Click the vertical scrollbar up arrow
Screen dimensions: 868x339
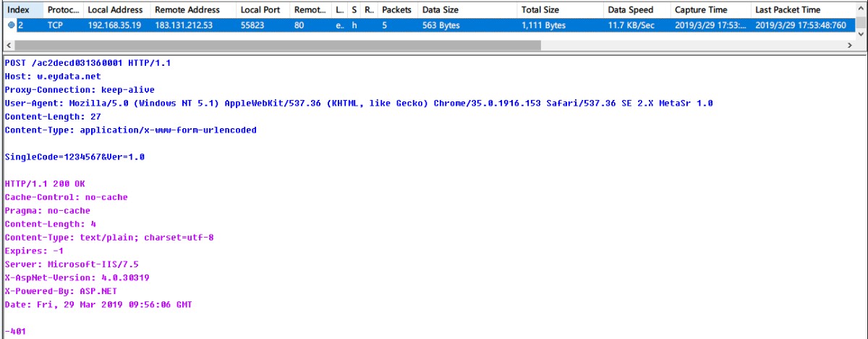click(x=861, y=9)
